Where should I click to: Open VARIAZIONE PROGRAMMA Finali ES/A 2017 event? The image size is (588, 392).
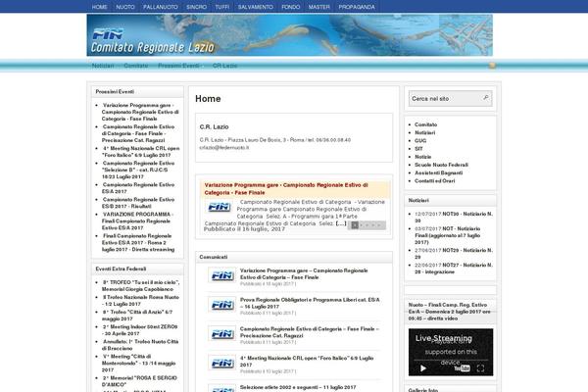tap(137, 220)
